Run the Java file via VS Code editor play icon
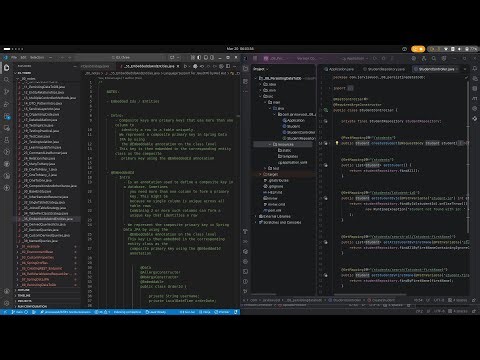The image size is (480, 360). pyautogui.click(x=185, y=66)
